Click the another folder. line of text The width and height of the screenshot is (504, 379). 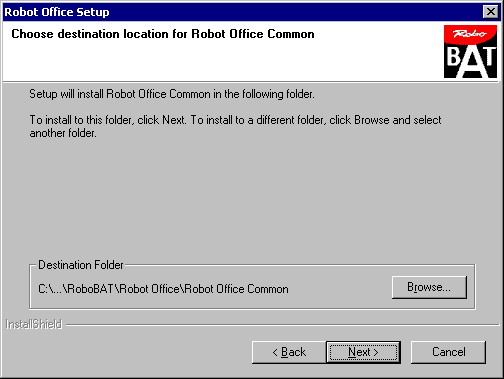(63, 133)
